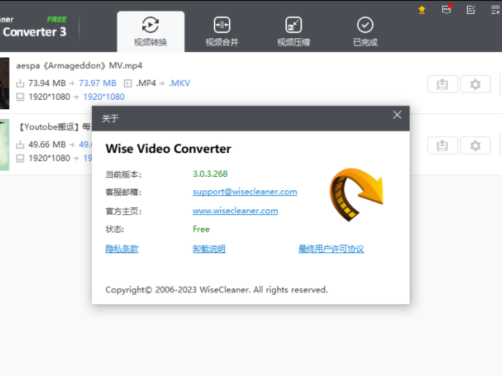This screenshot has width=502, height=376.
Task: Open the www.wisecleaner.com homepage link
Action: point(235,211)
